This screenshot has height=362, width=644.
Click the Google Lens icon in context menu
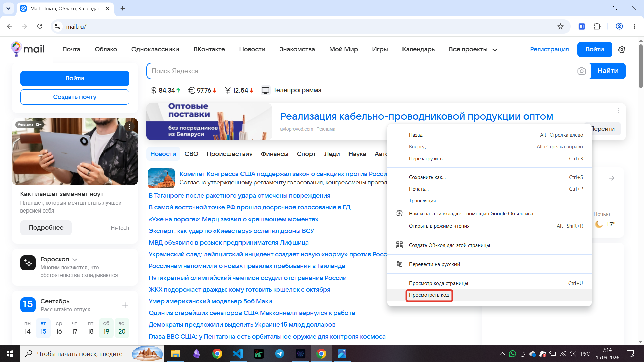coord(399,213)
